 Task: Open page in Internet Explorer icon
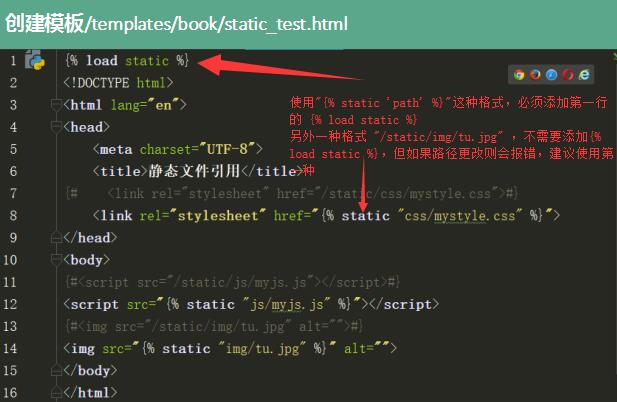click(x=584, y=74)
